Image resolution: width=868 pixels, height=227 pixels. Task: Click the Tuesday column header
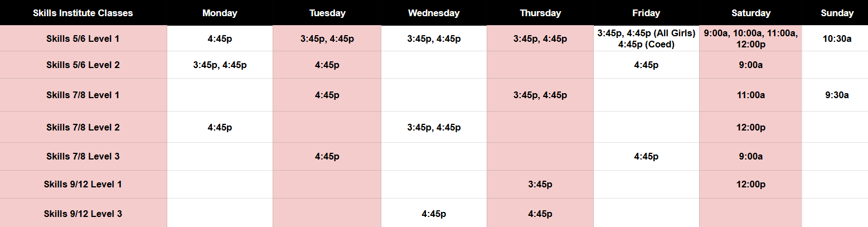[327, 13]
